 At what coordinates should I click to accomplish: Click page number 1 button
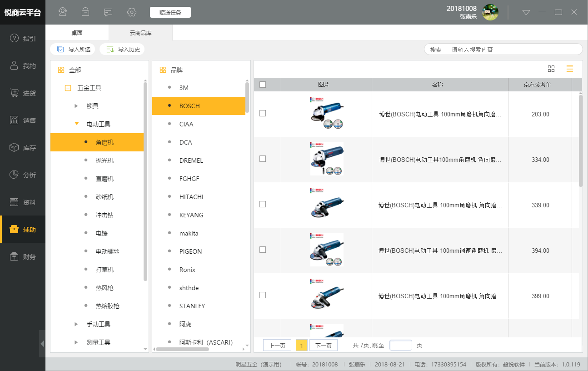[301, 346]
